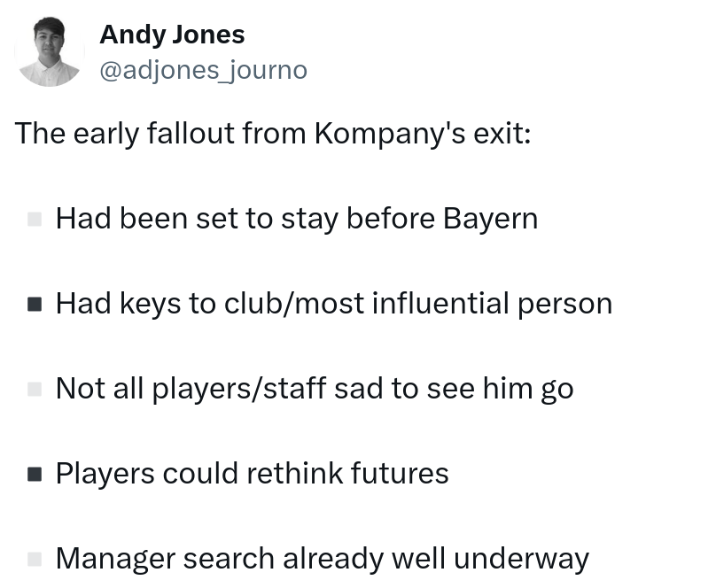Click the dark square bullet before "Had keys"
The width and height of the screenshot is (716, 588).
pos(35,304)
